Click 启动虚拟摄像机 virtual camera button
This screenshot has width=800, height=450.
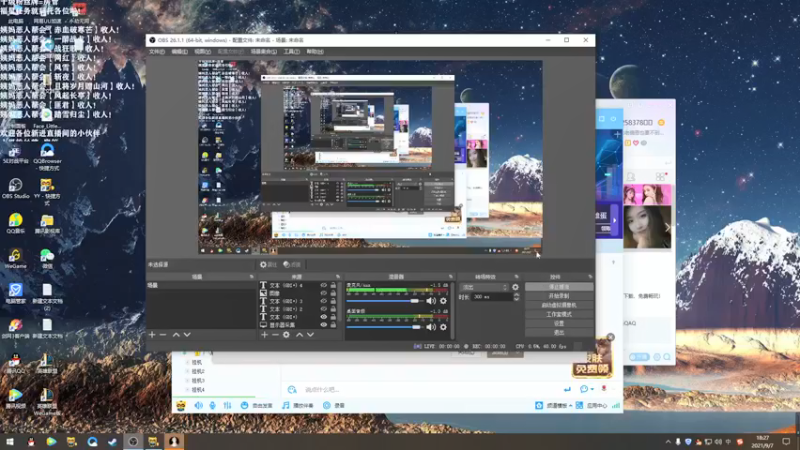(x=559, y=305)
